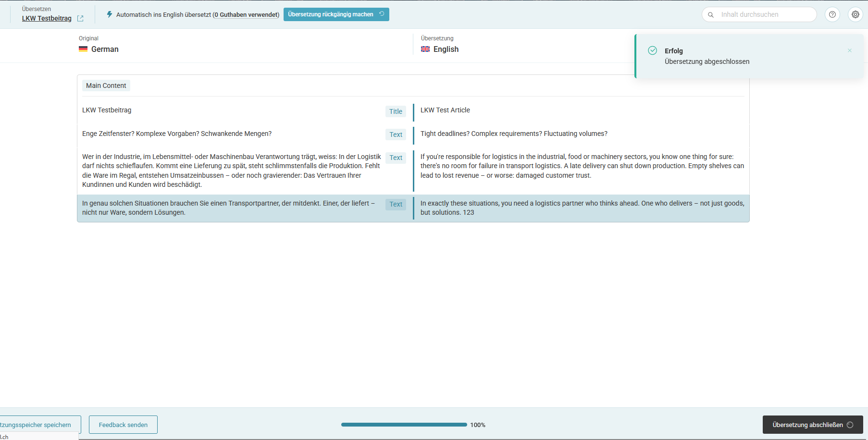Image resolution: width=868 pixels, height=440 pixels.
Task: Click the undo arrow icon in Übersetzung rückgängig machen
Action: tap(382, 14)
